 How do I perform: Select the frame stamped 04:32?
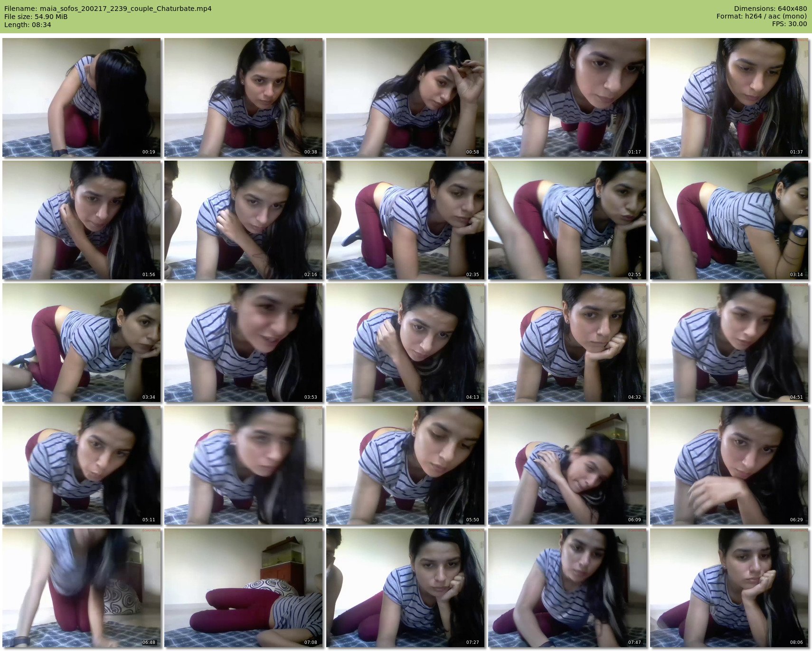[x=567, y=343]
